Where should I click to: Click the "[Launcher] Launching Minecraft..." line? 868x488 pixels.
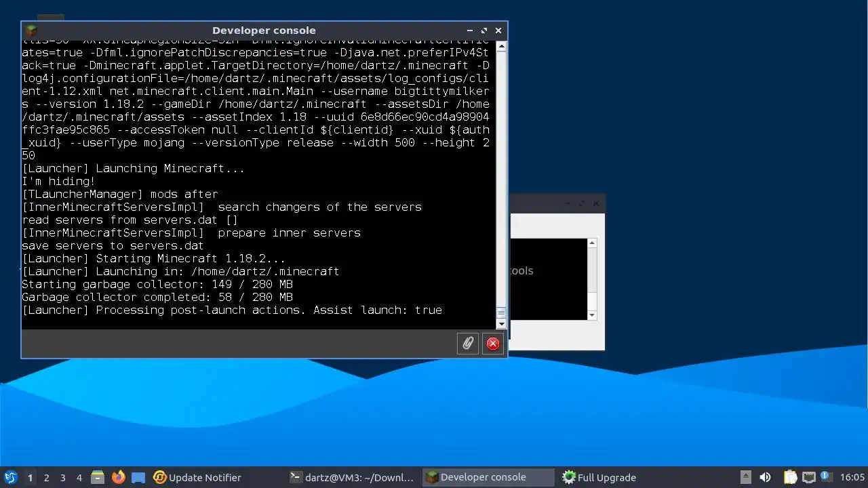tap(134, 168)
